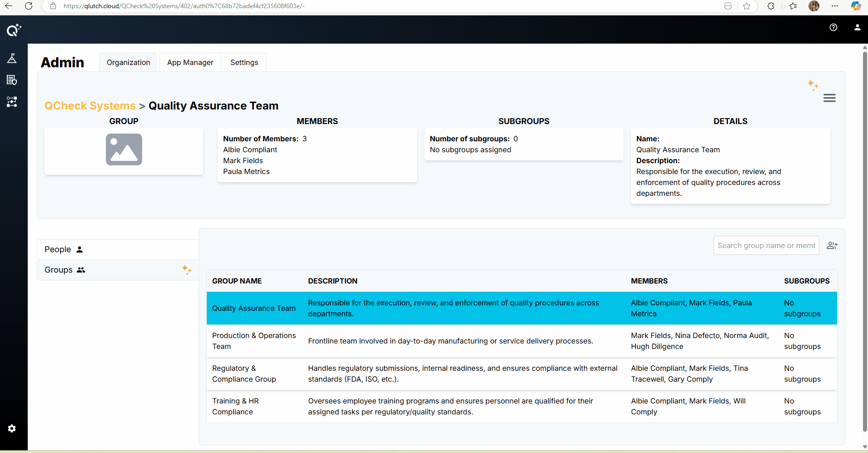Screen dimensions: 868x453
Task: Click the group image placeholder thumbnail
Action: [x=124, y=149]
